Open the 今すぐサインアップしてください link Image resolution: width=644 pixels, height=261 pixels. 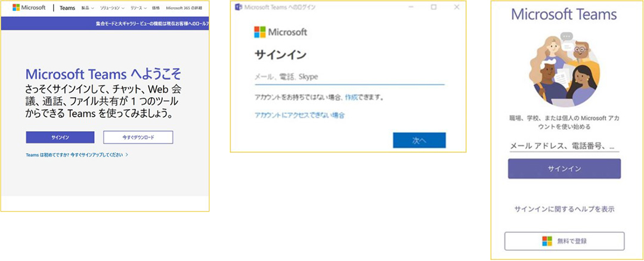click(x=99, y=155)
